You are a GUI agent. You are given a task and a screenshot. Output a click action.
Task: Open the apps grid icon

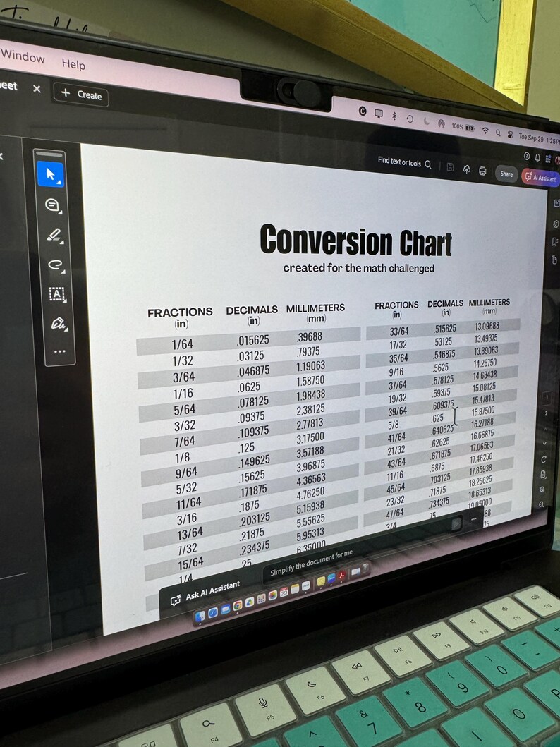[547, 159]
